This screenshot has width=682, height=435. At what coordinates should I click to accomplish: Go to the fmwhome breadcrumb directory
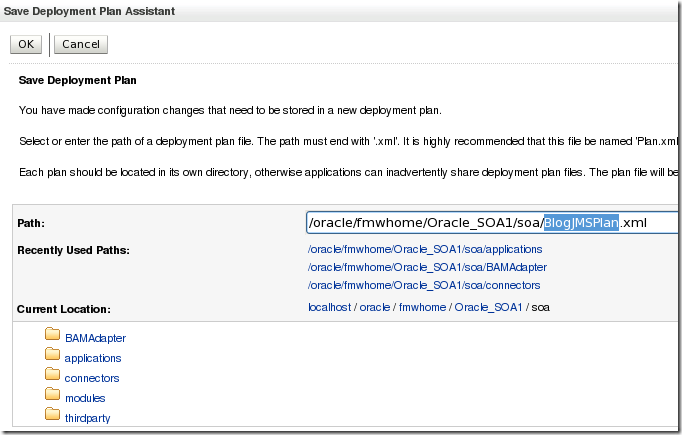pyautogui.click(x=423, y=308)
